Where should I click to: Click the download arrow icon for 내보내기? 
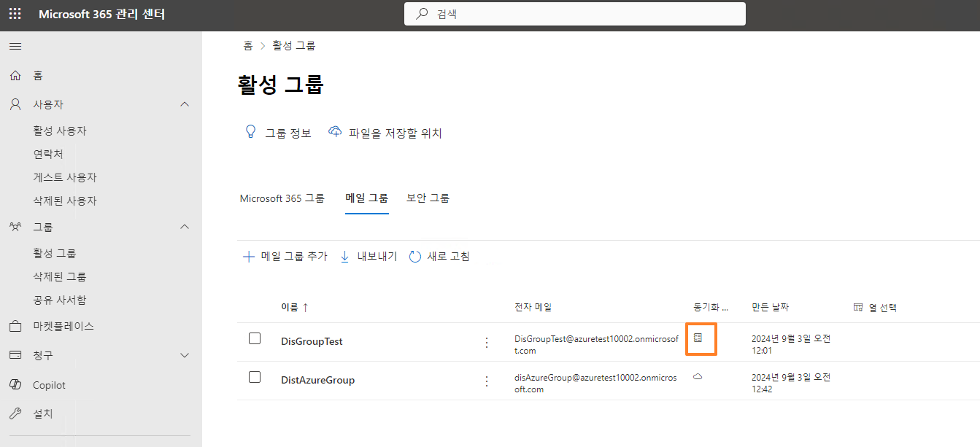click(x=345, y=257)
